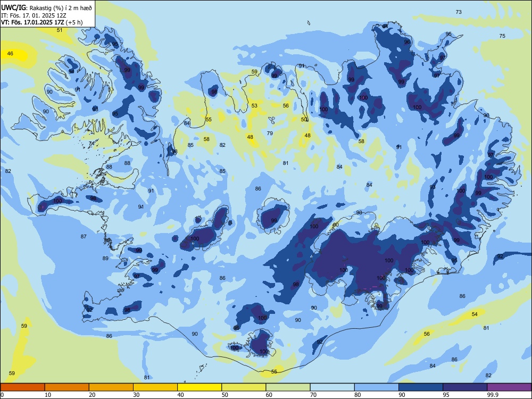532x399 pixels.
Task: Click the dark orange 0–10 legend swatch
Action: click(22, 387)
